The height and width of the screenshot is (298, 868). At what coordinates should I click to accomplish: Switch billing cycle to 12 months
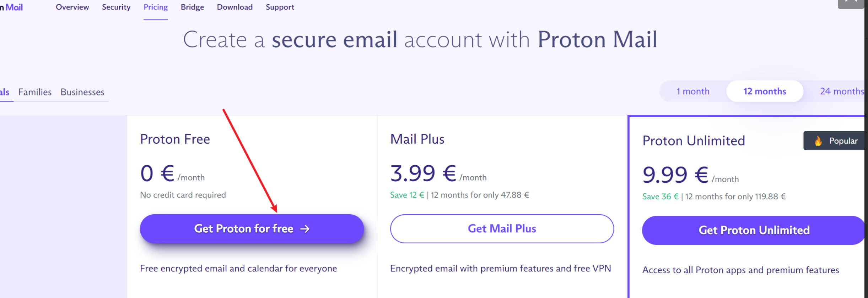tap(765, 92)
